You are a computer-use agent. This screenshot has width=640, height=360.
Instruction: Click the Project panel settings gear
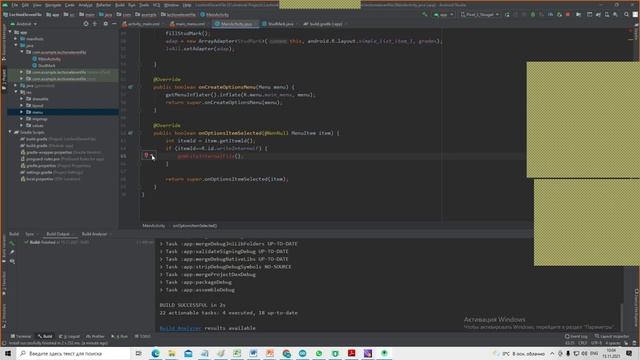coord(105,24)
